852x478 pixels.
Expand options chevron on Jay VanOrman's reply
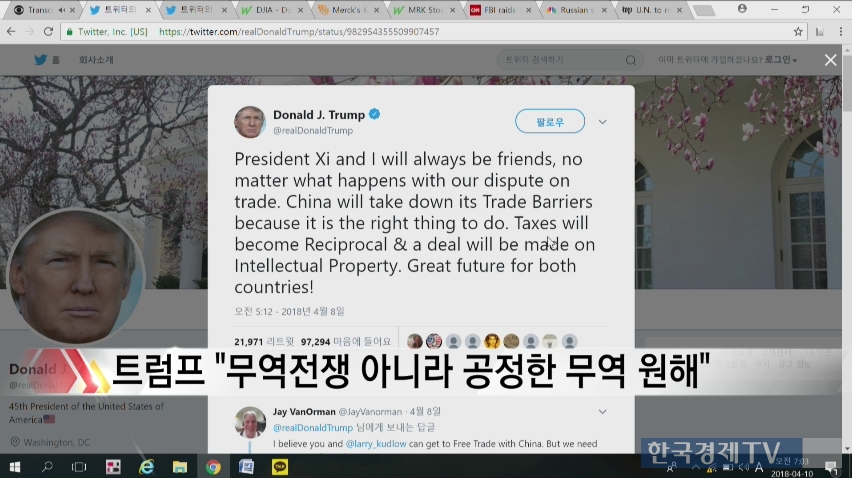click(603, 412)
